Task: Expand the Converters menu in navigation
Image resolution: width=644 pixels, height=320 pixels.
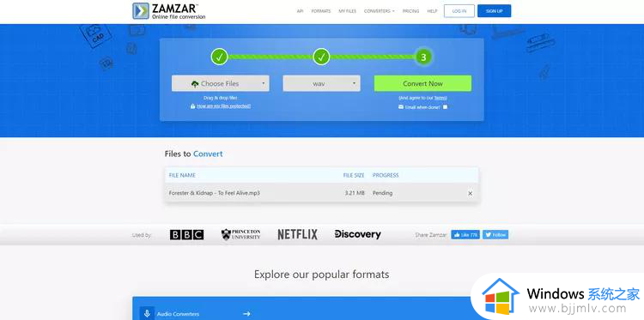Action: coord(379,11)
